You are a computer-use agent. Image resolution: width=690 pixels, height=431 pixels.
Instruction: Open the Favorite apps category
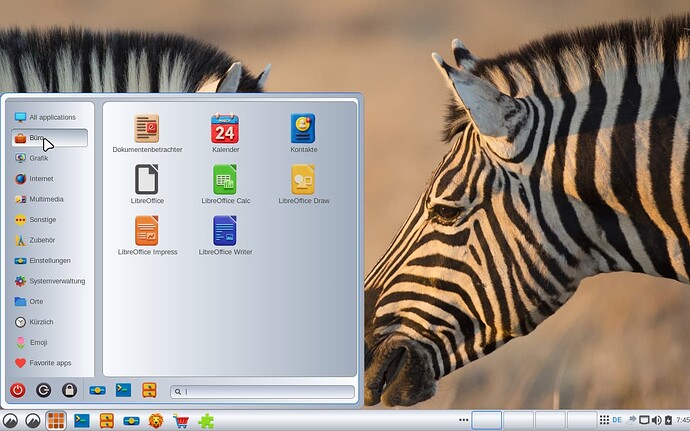coord(50,363)
